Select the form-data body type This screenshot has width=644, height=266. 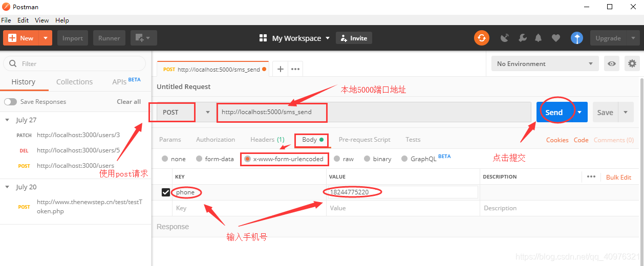click(x=199, y=159)
